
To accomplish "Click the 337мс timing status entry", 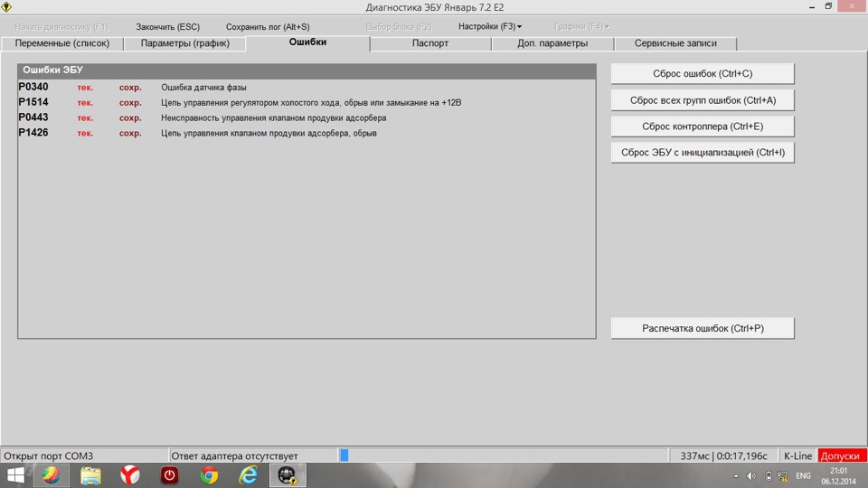I will (x=723, y=455).
